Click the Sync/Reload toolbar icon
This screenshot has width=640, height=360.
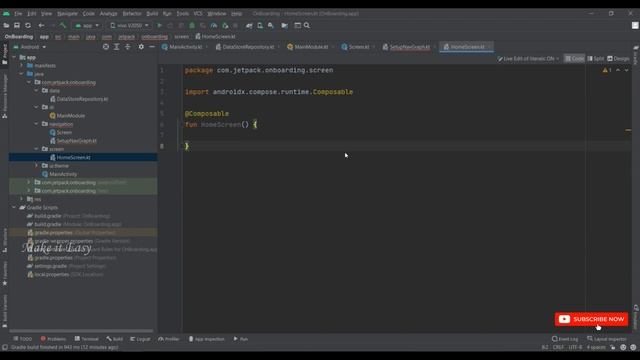28,25
